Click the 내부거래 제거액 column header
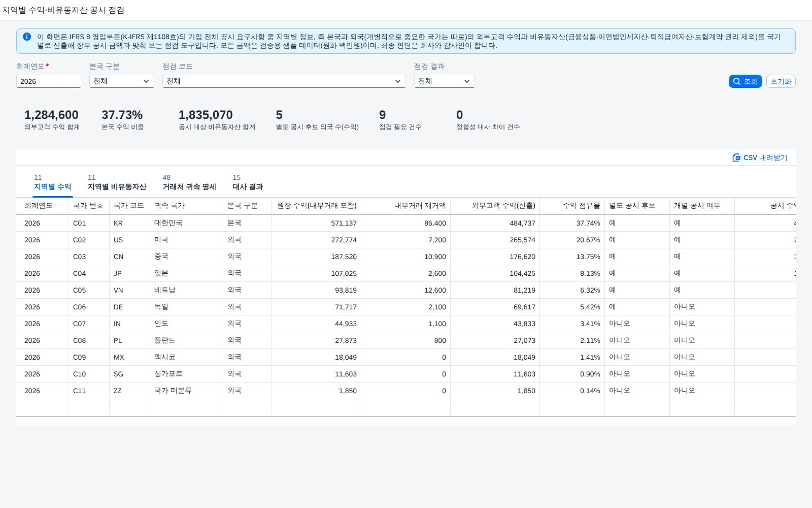 tap(406, 206)
